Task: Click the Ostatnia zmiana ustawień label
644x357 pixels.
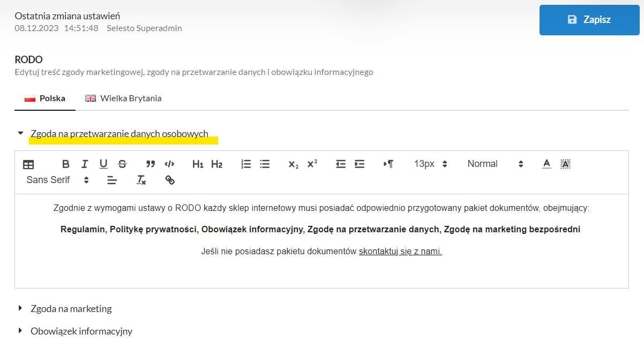Action: (x=68, y=16)
